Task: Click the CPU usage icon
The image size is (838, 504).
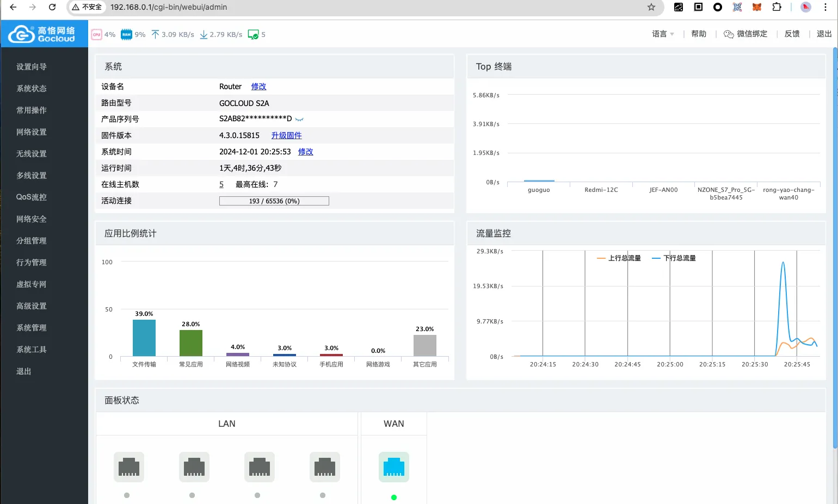Action: point(96,34)
